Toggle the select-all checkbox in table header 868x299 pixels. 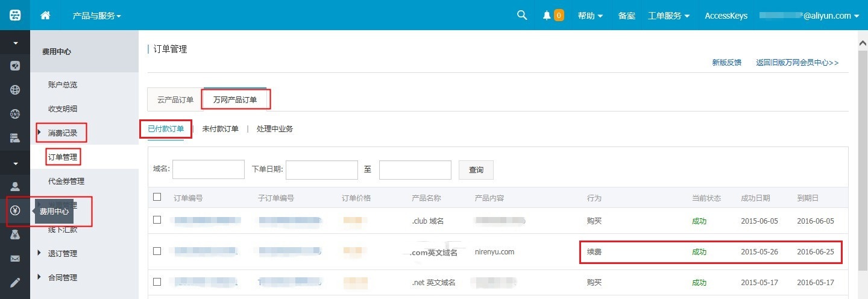coord(157,197)
